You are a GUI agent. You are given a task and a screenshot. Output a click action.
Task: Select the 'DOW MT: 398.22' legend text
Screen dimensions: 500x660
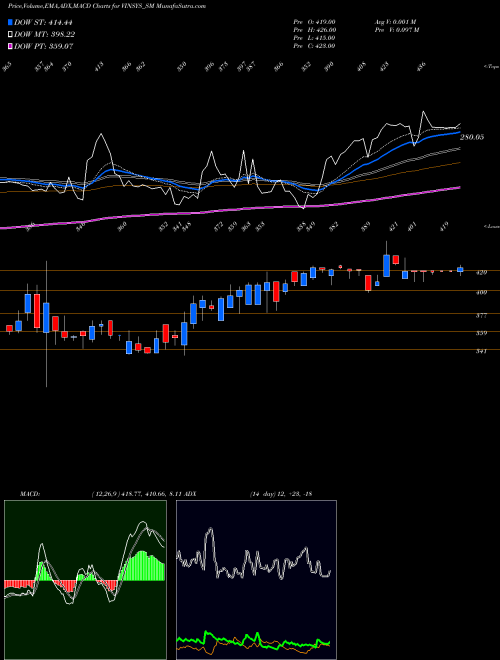(45, 34)
